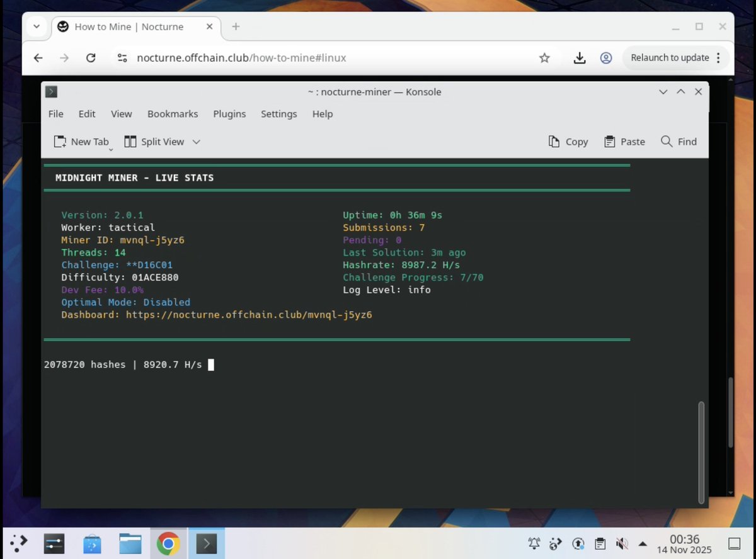Open Konsole Bookmarks menu
Screen dimensions: 756x559
[x=173, y=114]
